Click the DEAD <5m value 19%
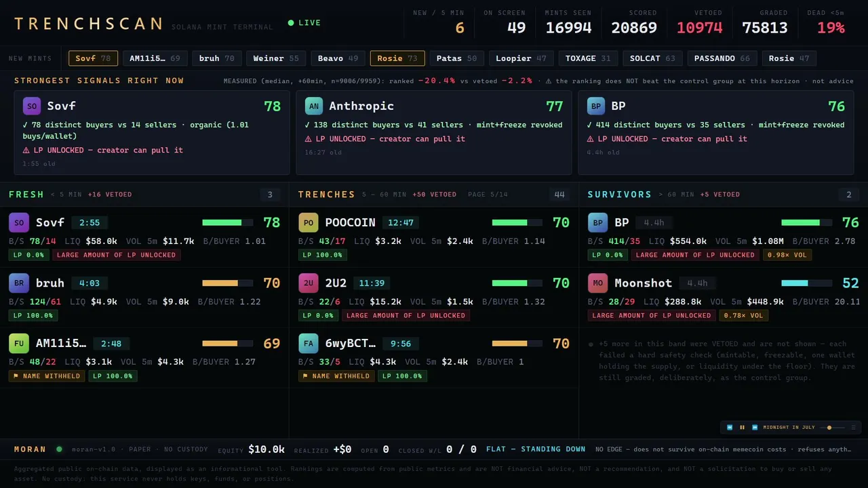This screenshot has height=488, width=868. 831,28
